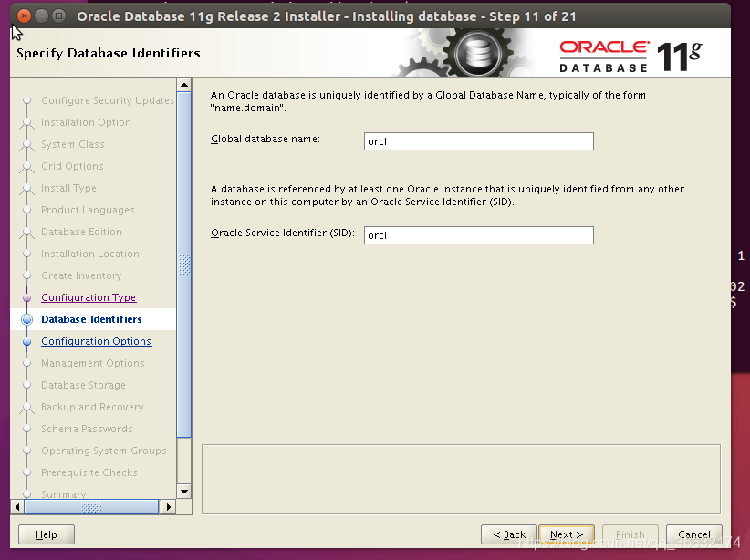Click the Configuration Type step bullet icon
This screenshot has width=750, height=560.
tap(27, 298)
